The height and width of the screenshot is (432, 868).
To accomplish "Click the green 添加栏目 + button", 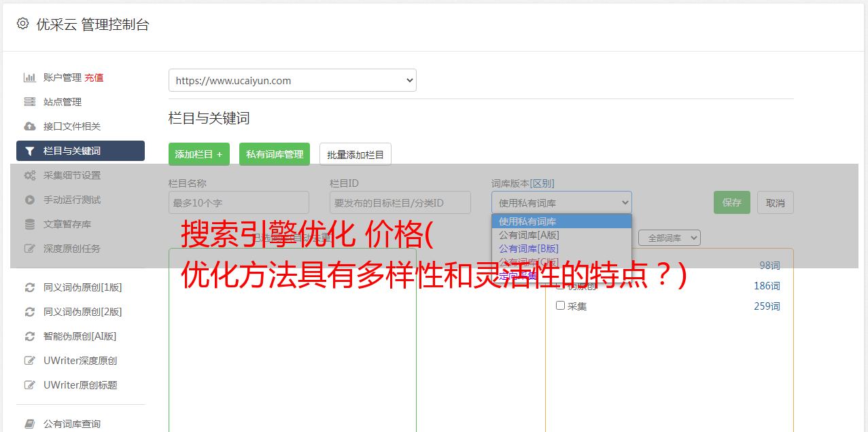I will coord(199,154).
